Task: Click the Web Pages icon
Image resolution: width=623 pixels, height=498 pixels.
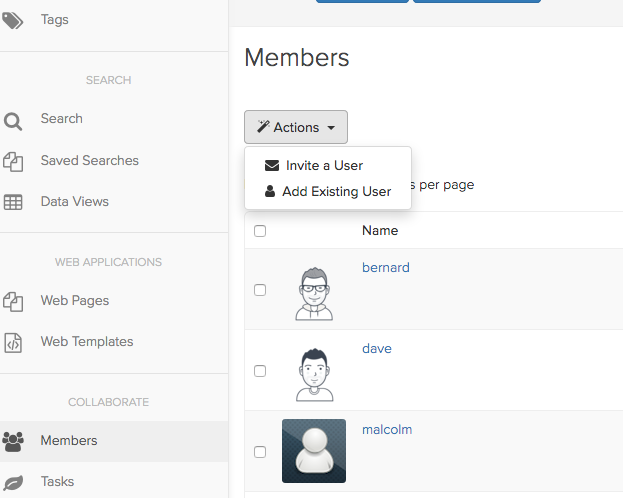Action: (x=13, y=301)
